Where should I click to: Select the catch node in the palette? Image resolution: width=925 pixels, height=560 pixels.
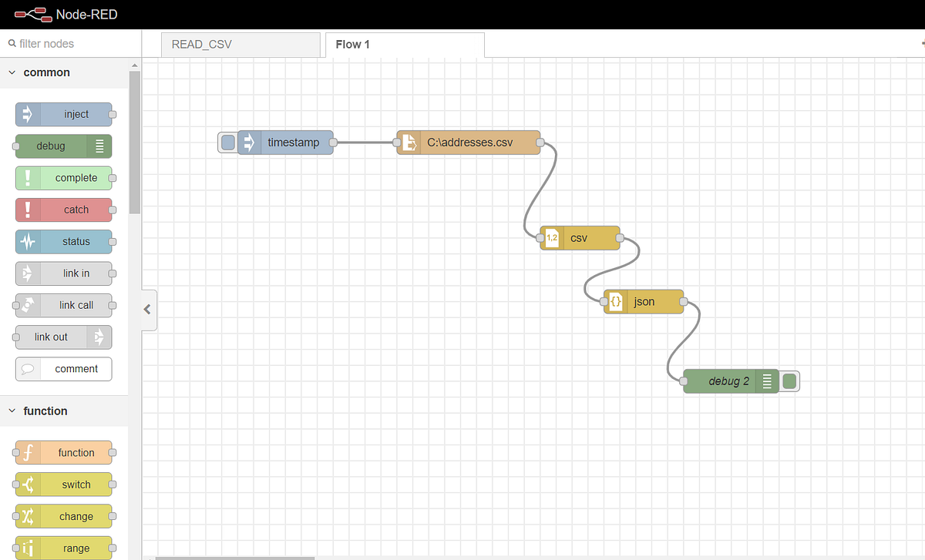[x=65, y=210]
